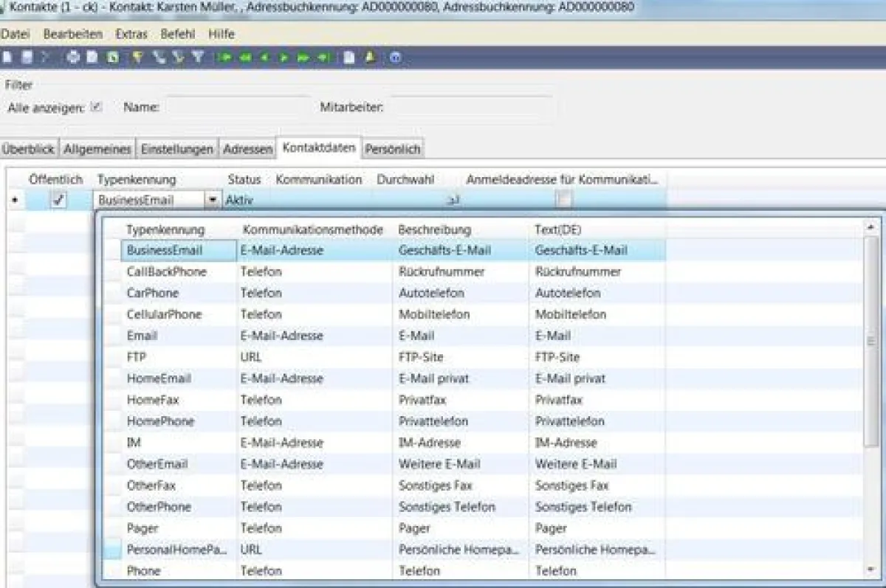Go to first record with the green arrow
Image resolution: width=886 pixels, height=588 pixels.
(x=226, y=58)
